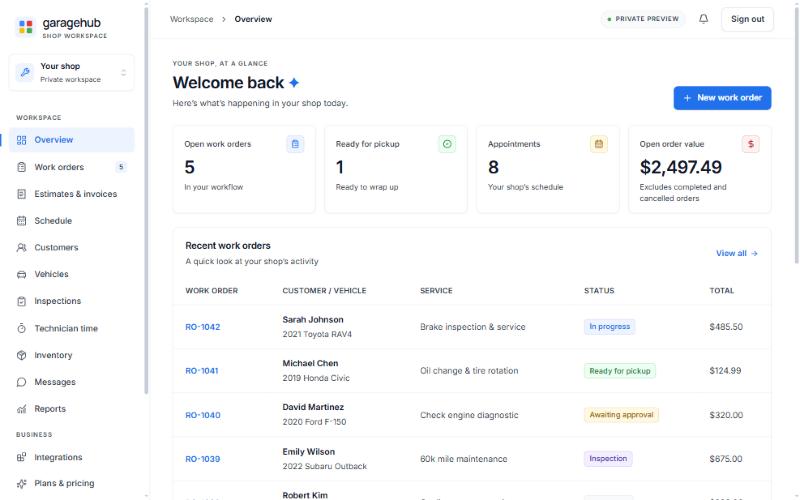Click the Private Preview badge
The height and width of the screenshot is (500, 800).
click(x=643, y=19)
